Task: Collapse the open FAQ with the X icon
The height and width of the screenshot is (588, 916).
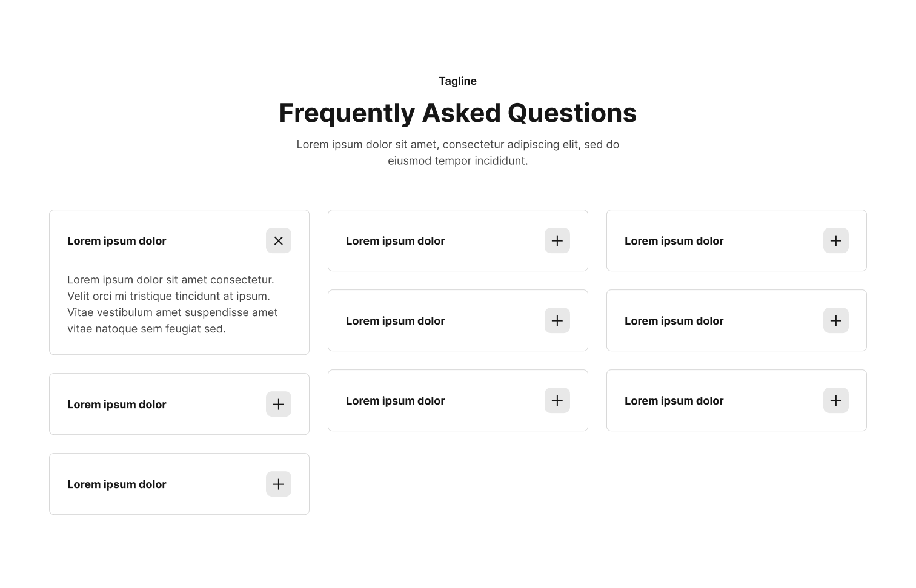Action: tap(279, 240)
